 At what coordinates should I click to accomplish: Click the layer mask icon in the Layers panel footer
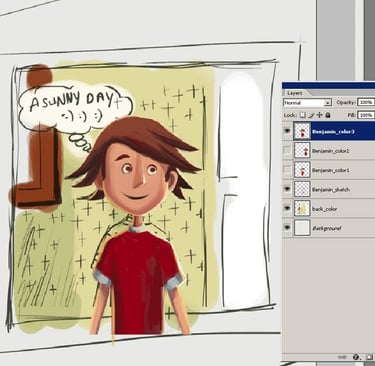tap(369, 357)
